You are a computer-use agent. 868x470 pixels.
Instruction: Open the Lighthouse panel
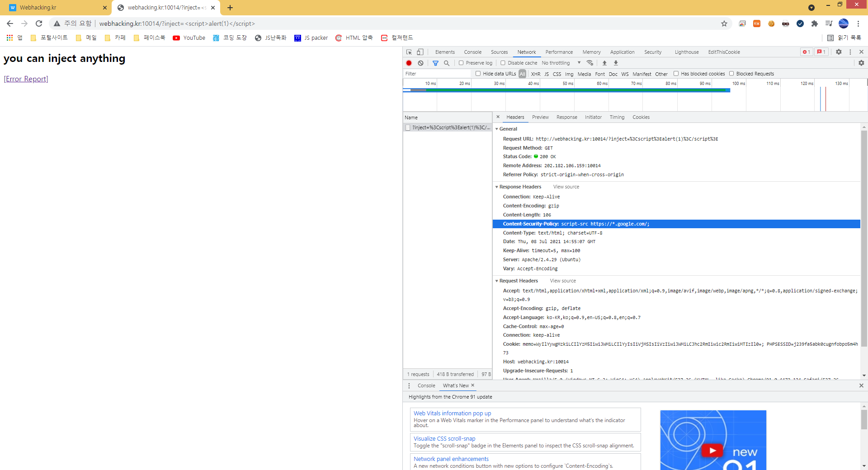tap(687, 52)
